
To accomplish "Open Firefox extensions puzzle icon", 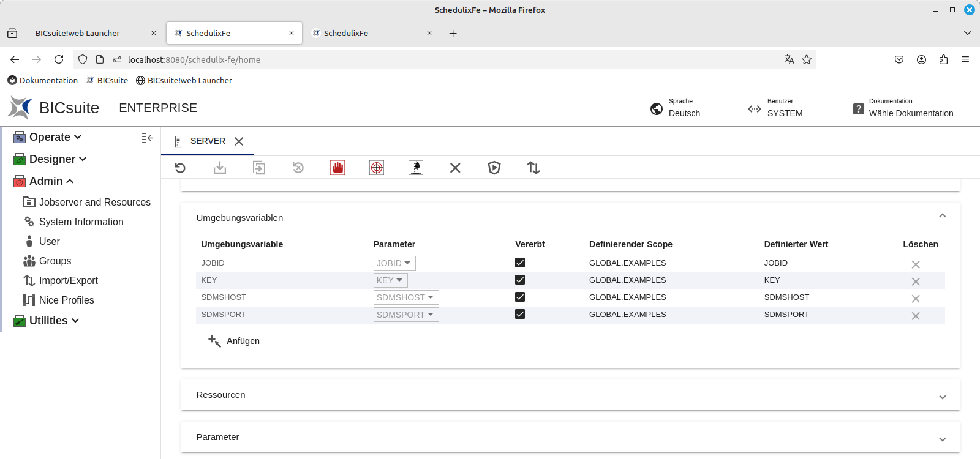I will 943,59.
